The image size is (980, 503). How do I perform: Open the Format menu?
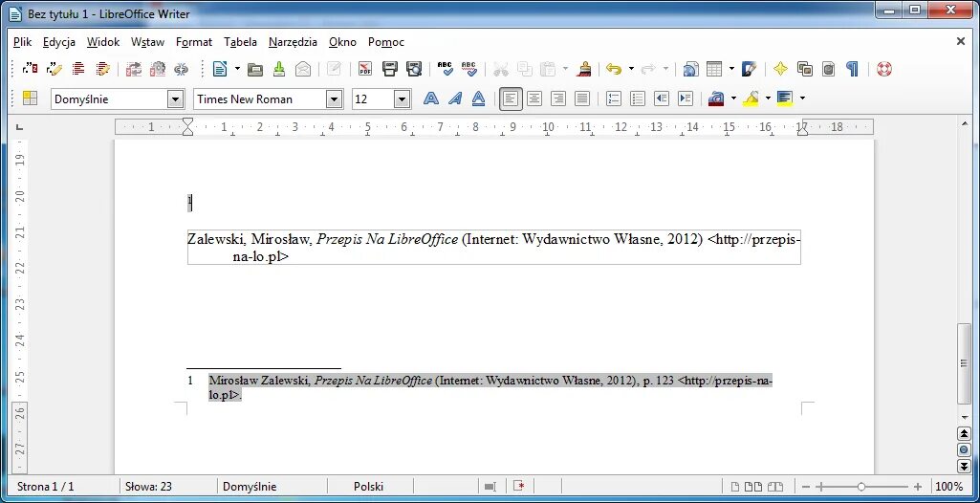194,42
